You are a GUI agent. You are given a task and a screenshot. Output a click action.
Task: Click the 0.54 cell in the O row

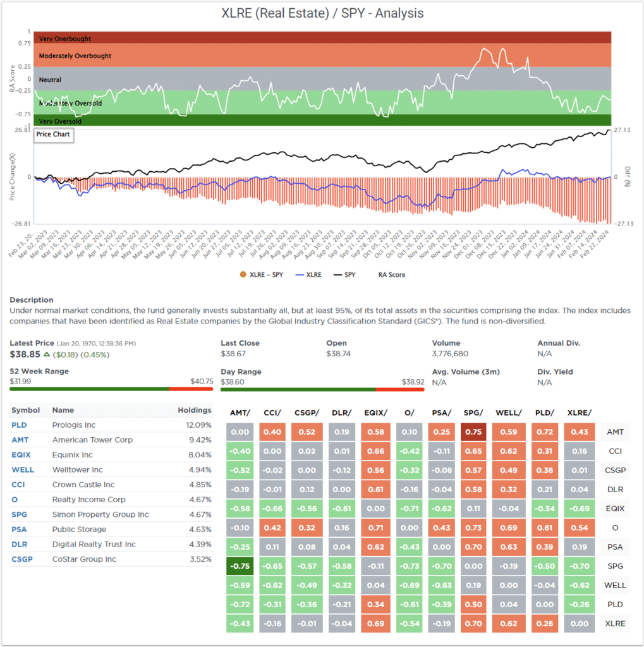579,528
